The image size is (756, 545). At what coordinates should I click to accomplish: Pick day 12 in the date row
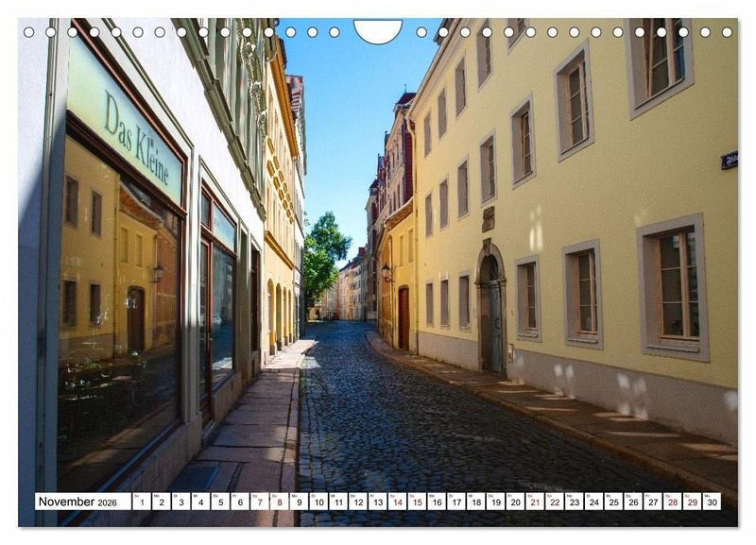coord(358,502)
